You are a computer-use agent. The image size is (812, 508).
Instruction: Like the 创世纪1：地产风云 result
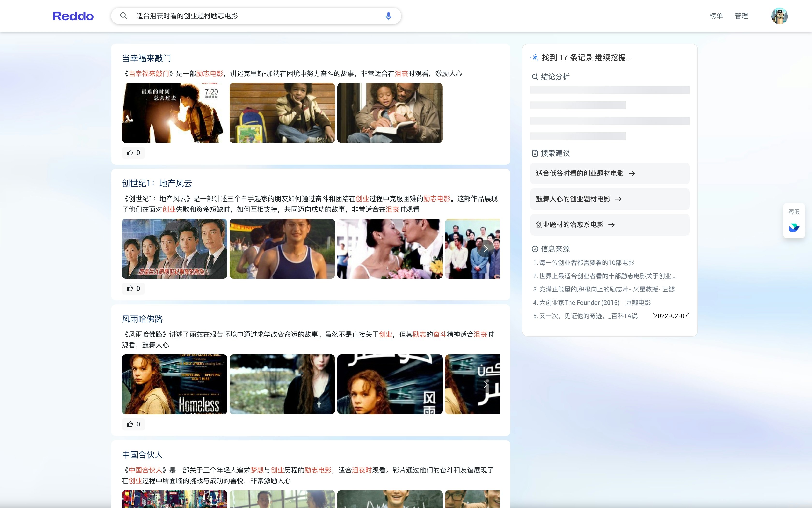tap(133, 289)
